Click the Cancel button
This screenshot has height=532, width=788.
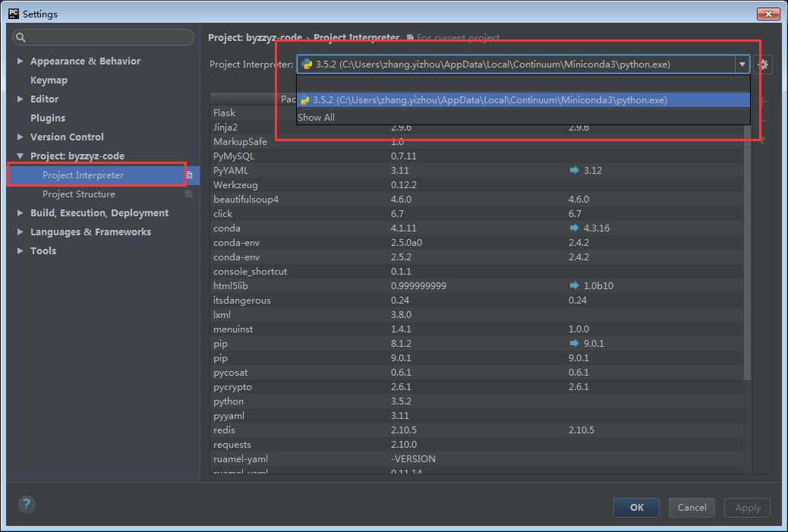pyautogui.click(x=692, y=508)
